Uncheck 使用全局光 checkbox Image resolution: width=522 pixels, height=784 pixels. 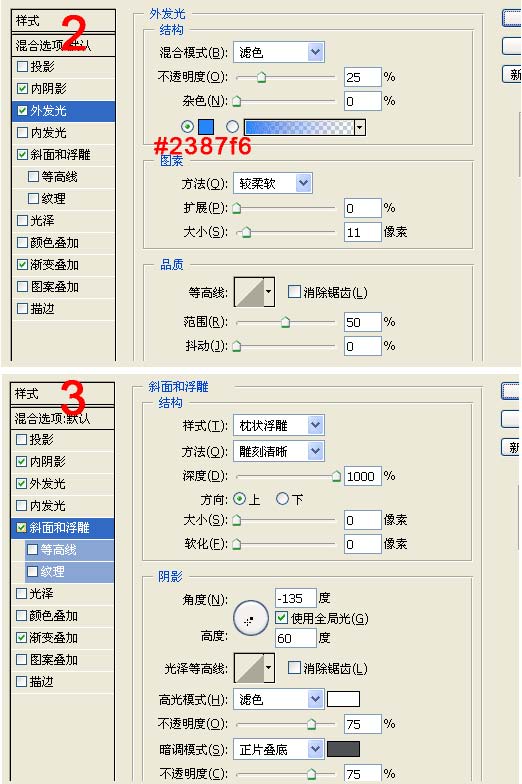pos(282,618)
